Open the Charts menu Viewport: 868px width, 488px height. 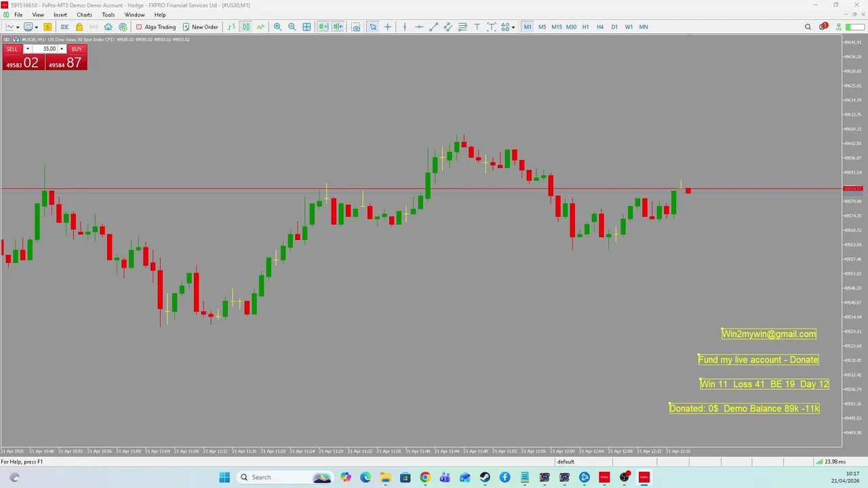84,15
